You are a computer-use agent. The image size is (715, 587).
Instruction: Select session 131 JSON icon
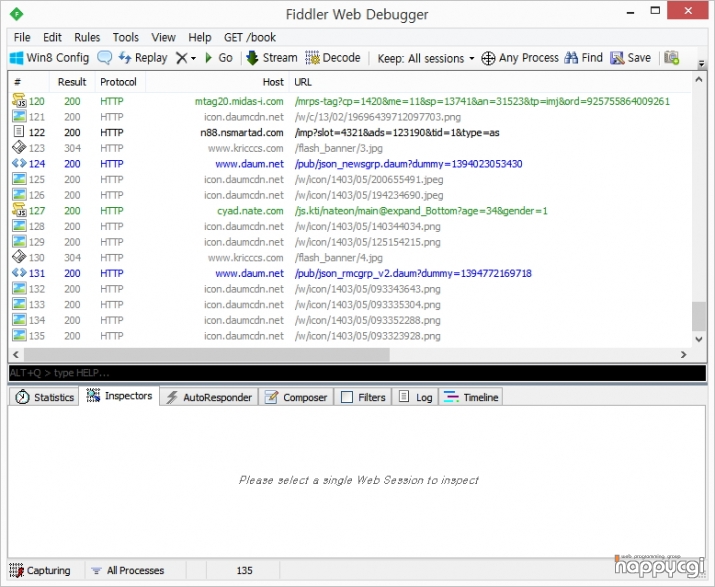pyautogui.click(x=19, y=273)
